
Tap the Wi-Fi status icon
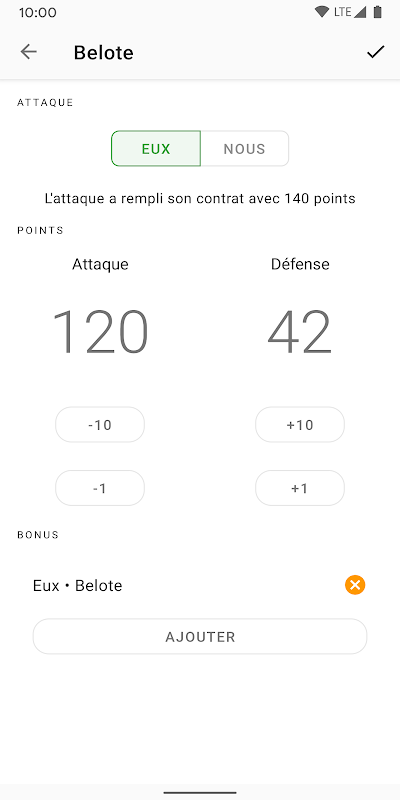tap(321, 12)
